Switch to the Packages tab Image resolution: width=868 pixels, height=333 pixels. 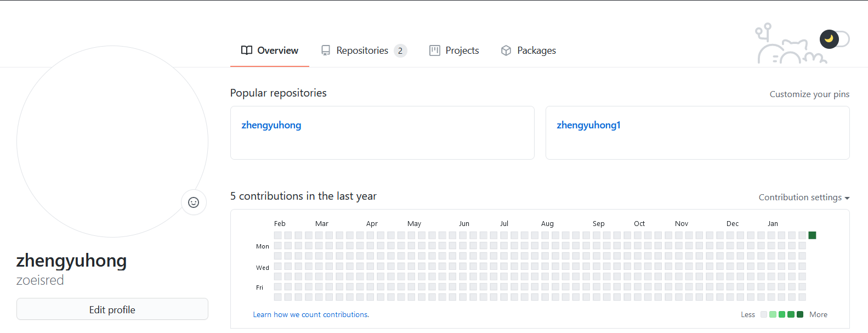click(x=536, y=50)
